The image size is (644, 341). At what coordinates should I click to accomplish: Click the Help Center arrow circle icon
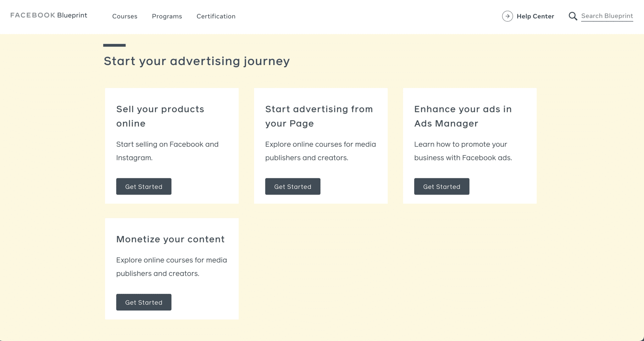pyautogui.click(x=507, y=16)
